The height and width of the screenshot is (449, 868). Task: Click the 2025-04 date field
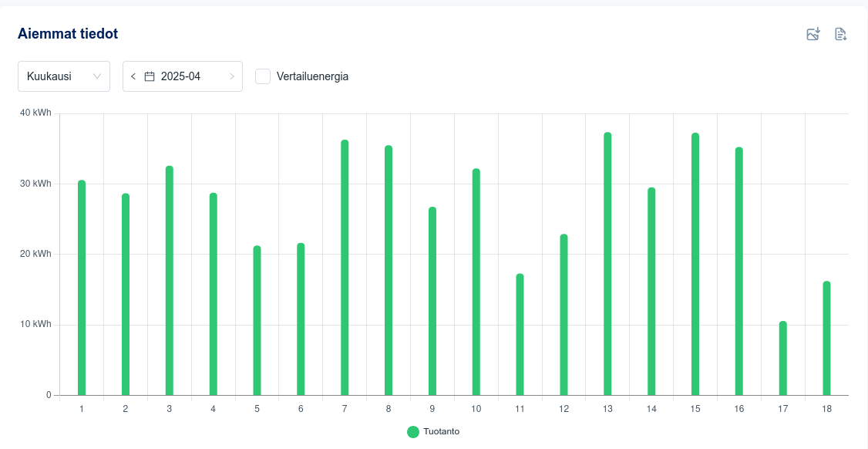pos(180,76)
